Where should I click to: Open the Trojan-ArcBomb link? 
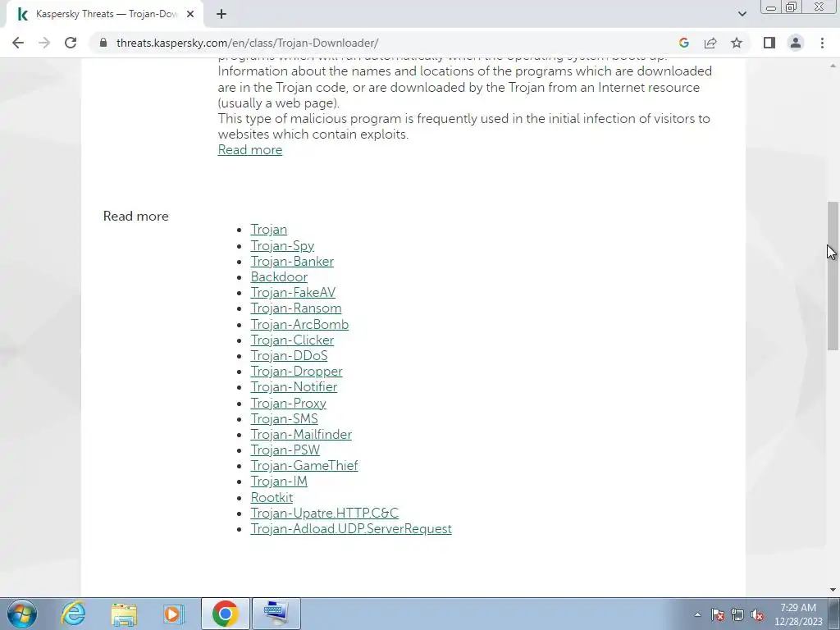tap(299, 324)
